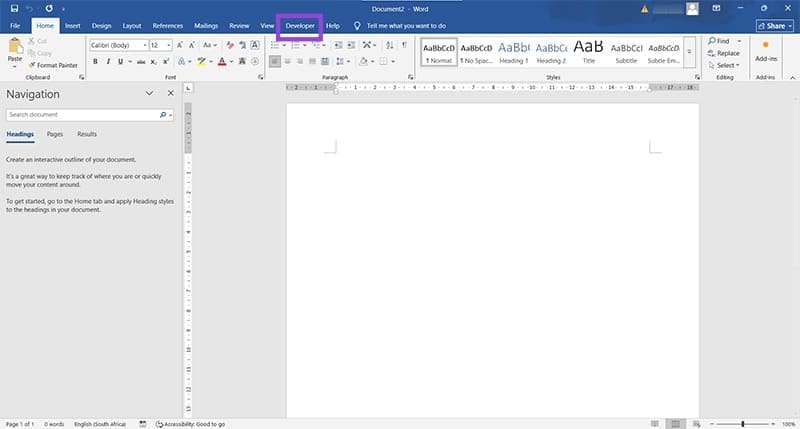Click the Ribbon Display Options icon
The height and width of the screenshot is (429, 800).
click(x=716, y=9)
